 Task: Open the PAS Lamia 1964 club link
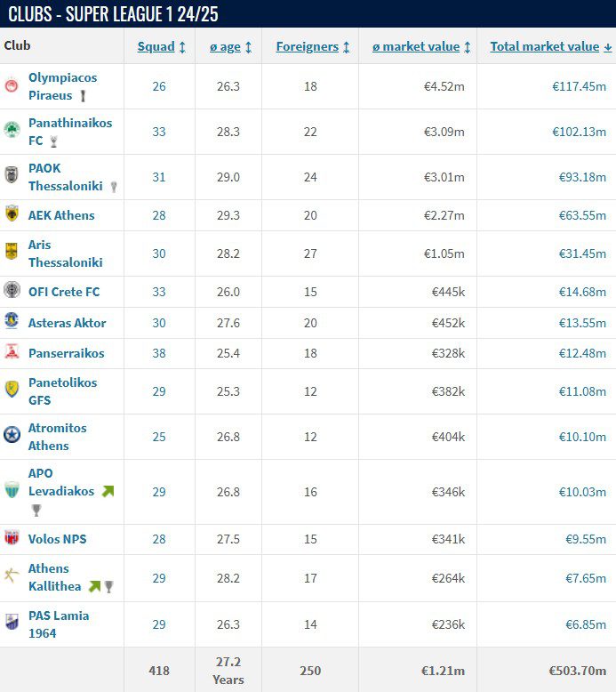59,624
